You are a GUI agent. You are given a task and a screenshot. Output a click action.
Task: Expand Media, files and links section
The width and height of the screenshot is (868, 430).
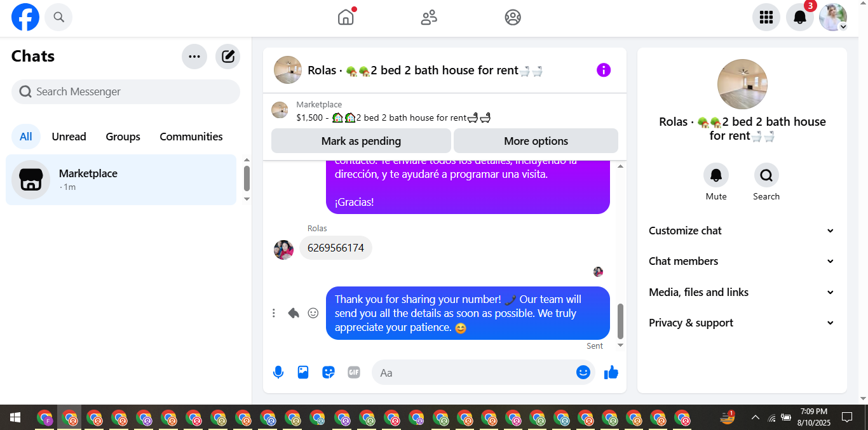pos(742,292)
